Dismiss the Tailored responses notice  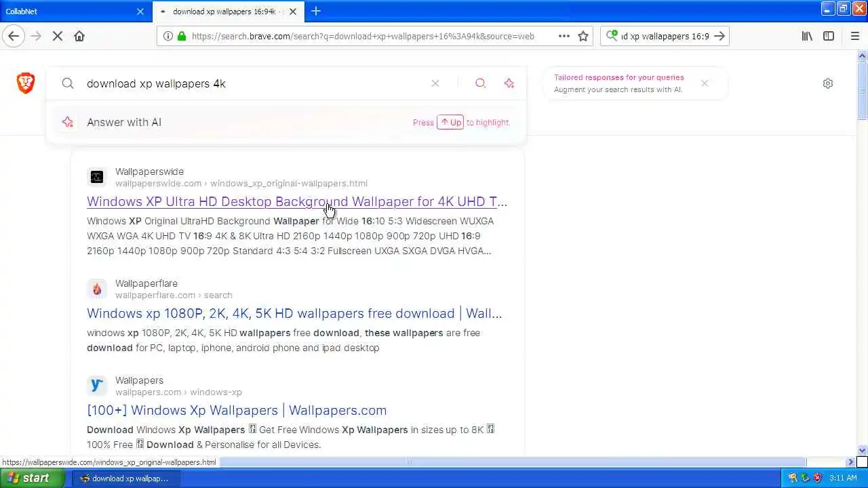(x=705, y=83)
